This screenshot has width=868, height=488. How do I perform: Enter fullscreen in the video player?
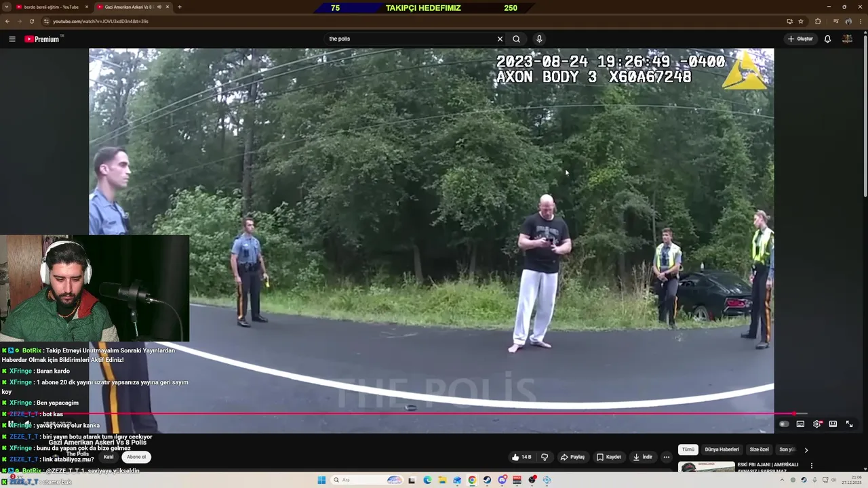[849, 424]
